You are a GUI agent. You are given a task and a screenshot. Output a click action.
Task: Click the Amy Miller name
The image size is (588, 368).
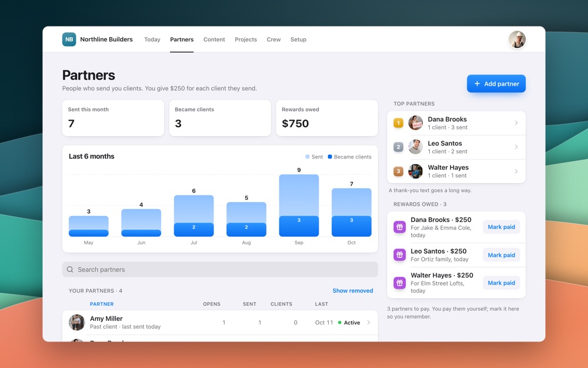tap(106, 319)
